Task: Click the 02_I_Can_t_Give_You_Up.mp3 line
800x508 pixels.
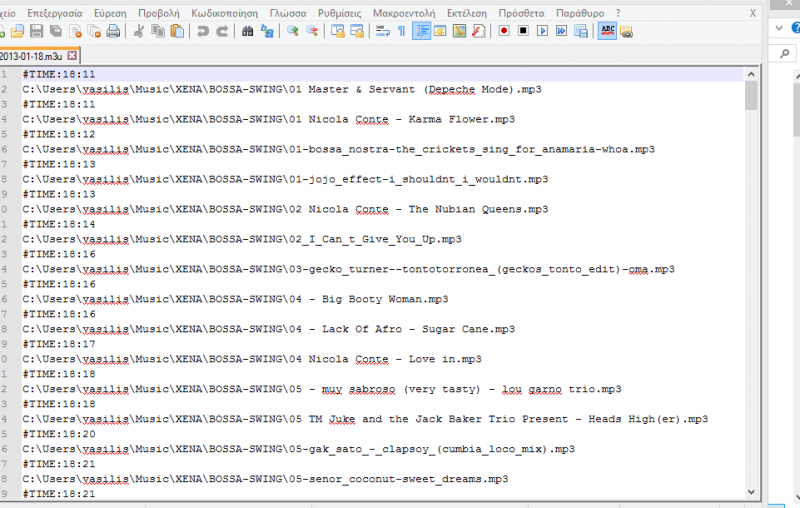Action: (x=242, y=240)
